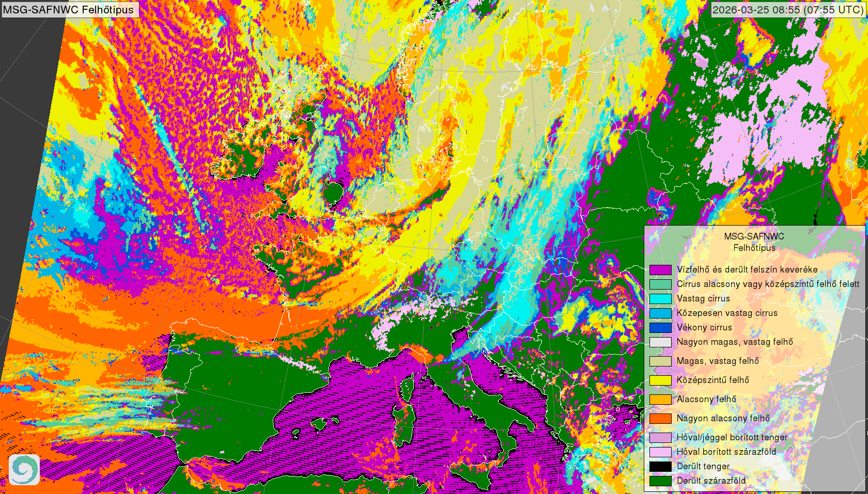Pick the light-blue Közepesen vastag cirrus swatch

tap(660, 313)
